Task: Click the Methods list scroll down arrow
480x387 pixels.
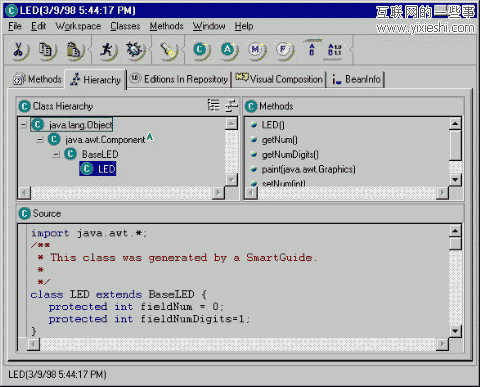Action: coord(455,180)
